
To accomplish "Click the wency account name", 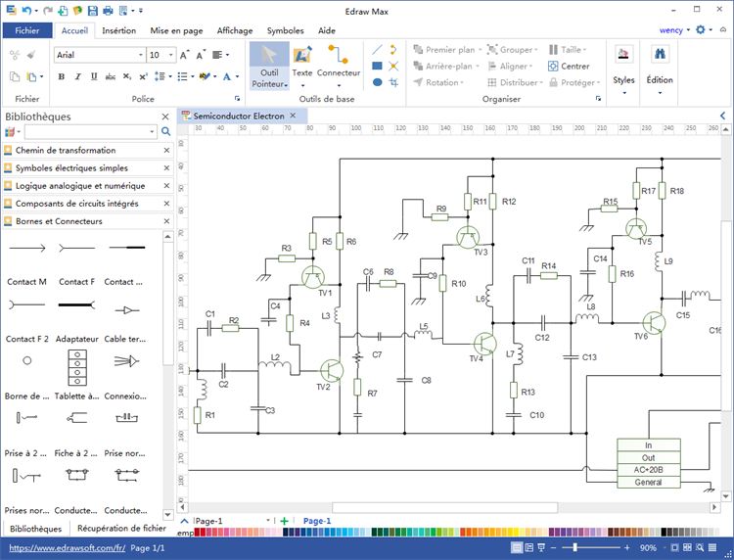I will pyautogui.click(x=670, y=30).
